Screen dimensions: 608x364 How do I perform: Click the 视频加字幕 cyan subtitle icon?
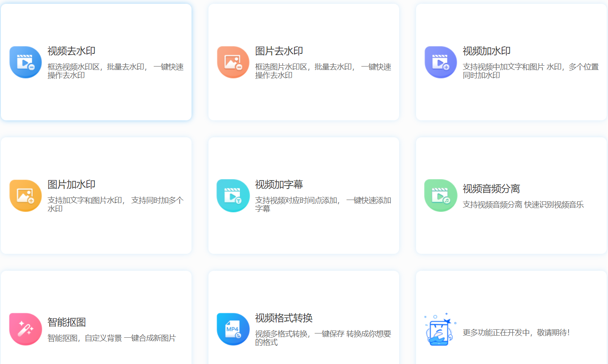coord(233,196)
